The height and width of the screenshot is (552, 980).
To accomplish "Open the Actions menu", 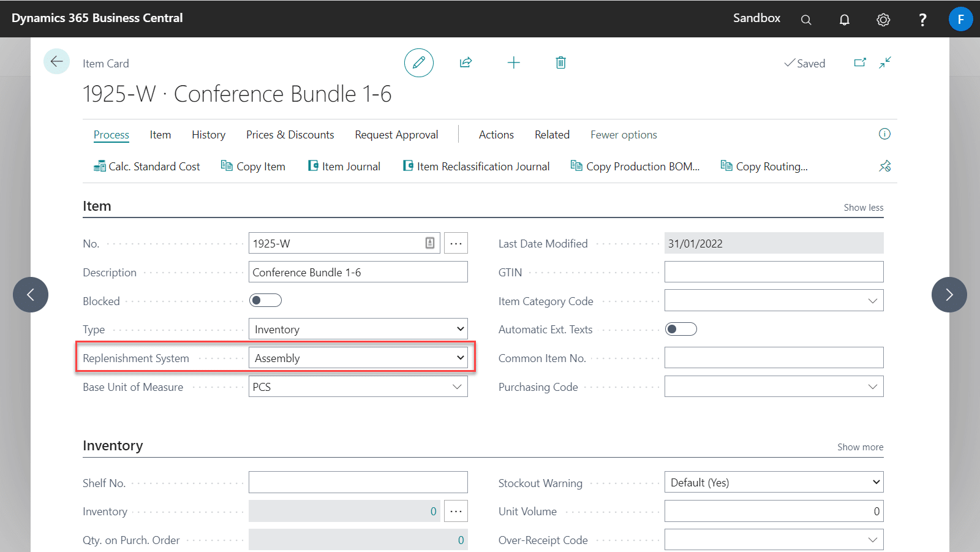I will pyautogui.click(x=496, y=135).
